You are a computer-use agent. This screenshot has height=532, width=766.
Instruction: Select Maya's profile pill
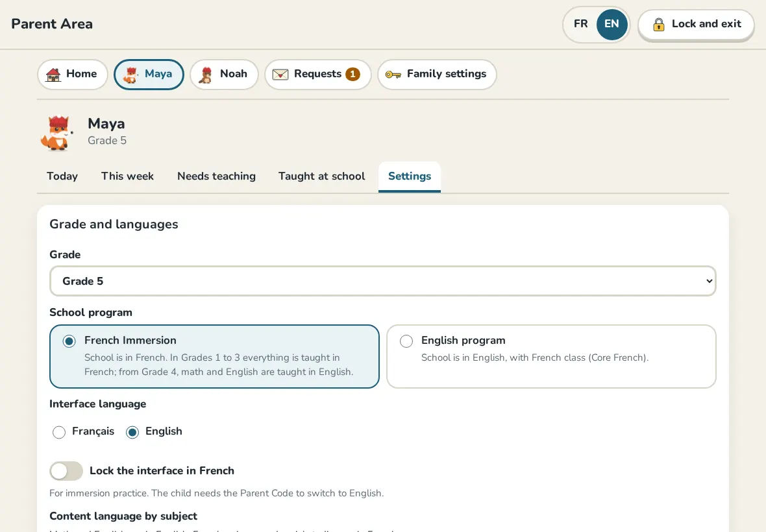tap(149, 74)
